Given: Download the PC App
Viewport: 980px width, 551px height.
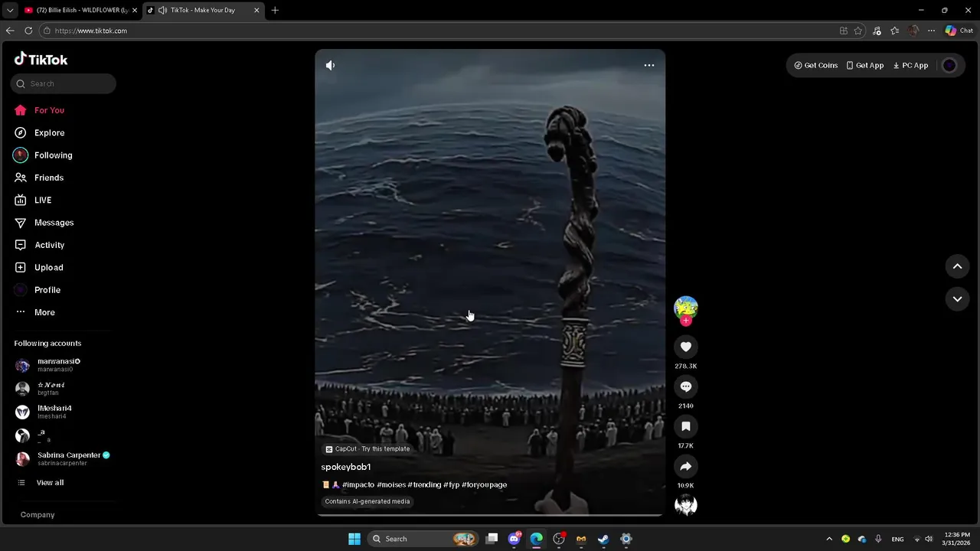Looking at the screenshot, I should [910, 66].
